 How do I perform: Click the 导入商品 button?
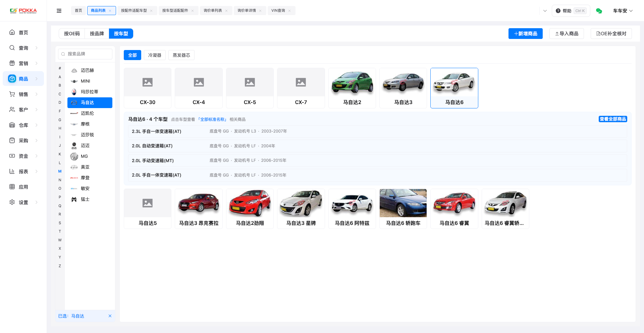coord(567,34)
